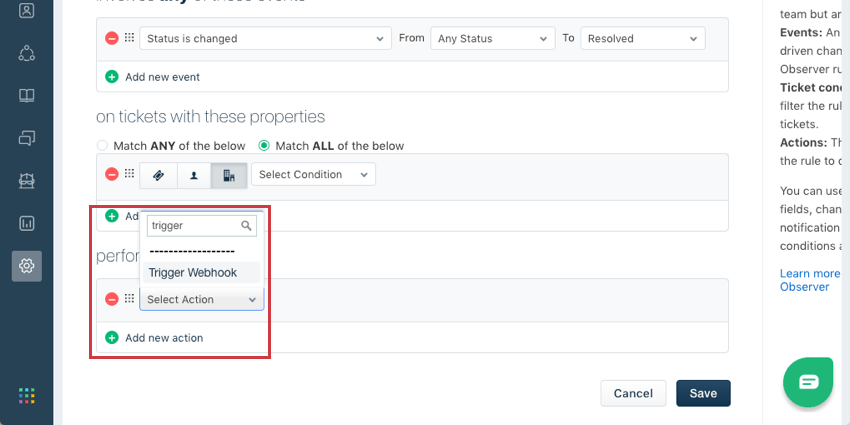Select Match ALL of the below
Viewport: 850px width, 425px height.
(x=264, y=146)
